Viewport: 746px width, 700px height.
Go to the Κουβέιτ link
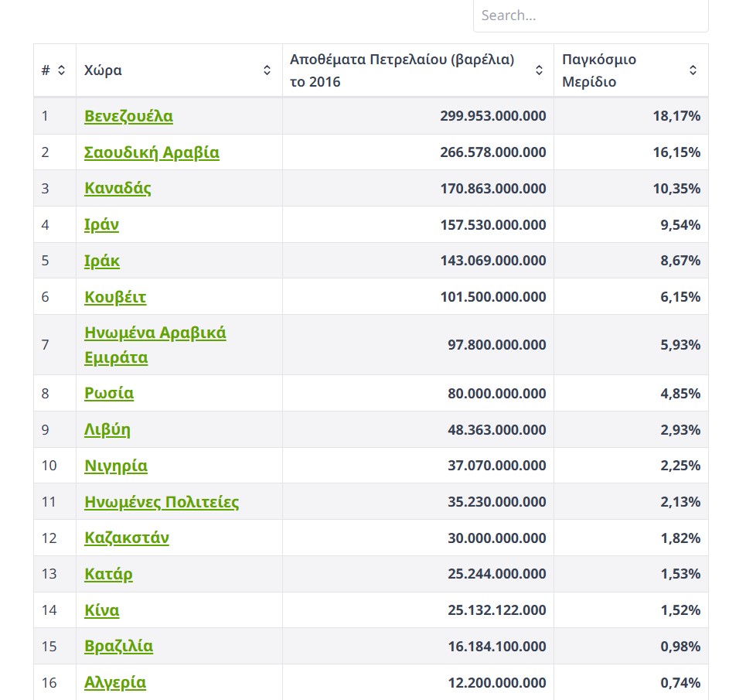pyautogui.click(x=115, y=297)
